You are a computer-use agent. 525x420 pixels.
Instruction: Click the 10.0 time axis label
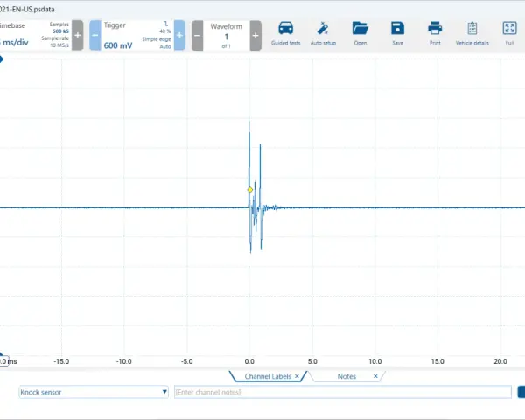tap(375, 361)
